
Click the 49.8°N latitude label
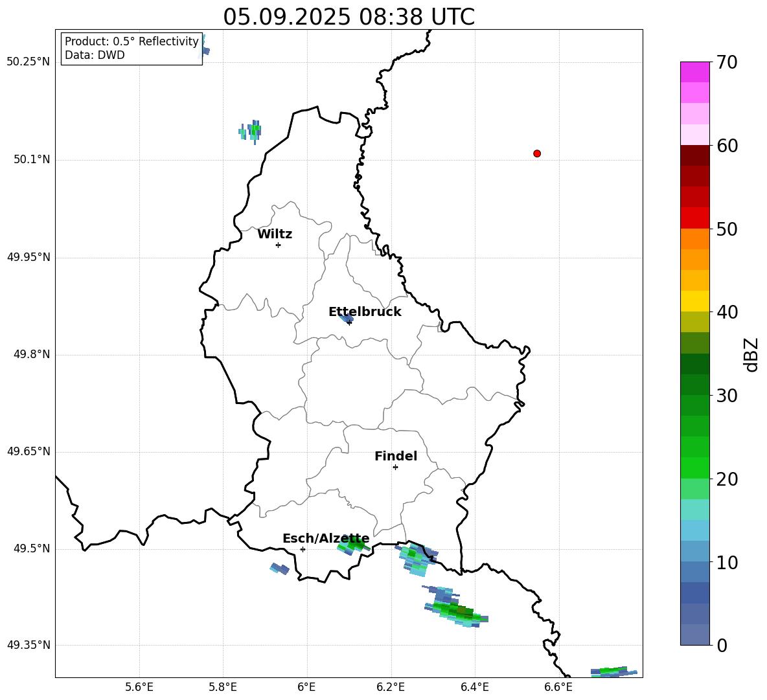pyautogui.click(x=32, y=354)
